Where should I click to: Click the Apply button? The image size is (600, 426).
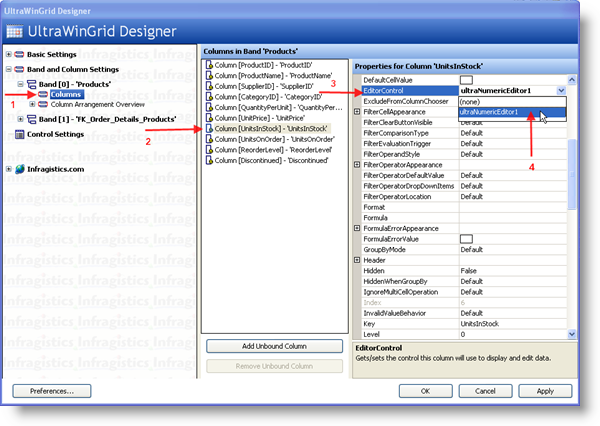(545, 391)
